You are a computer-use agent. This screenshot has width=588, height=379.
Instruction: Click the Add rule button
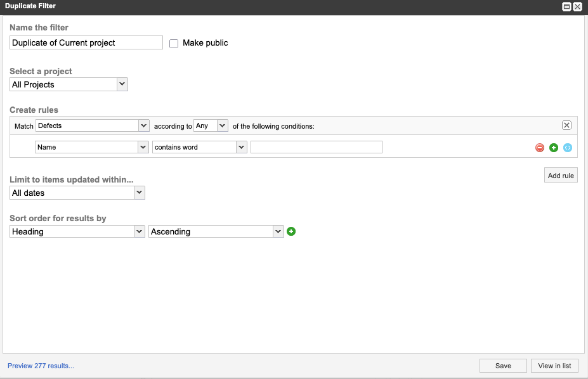pos(560,175)
